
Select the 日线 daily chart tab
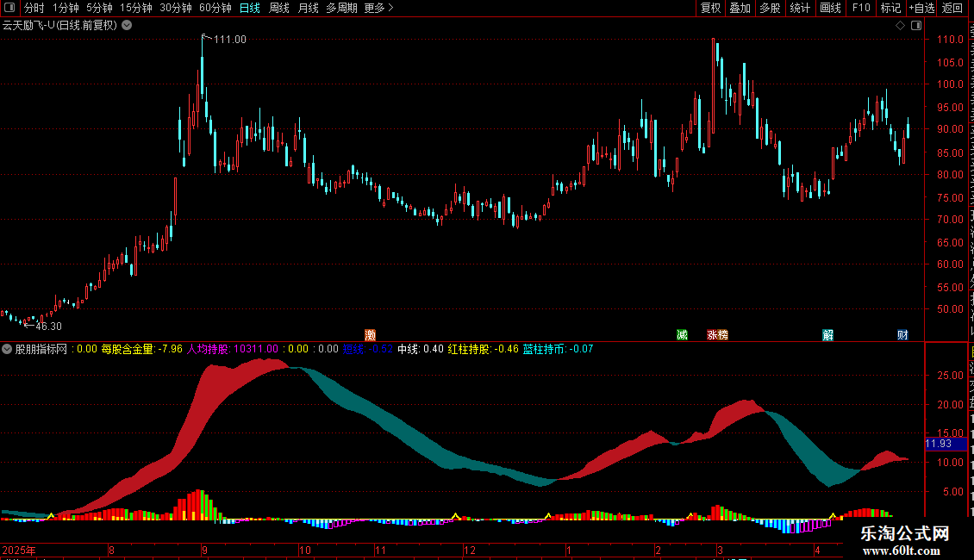point(250,8)
